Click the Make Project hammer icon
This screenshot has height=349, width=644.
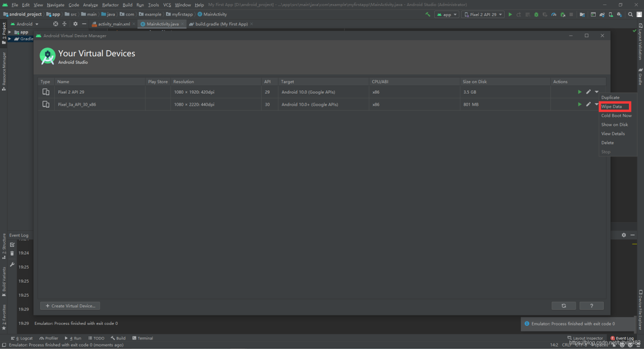tap(428, 15)
